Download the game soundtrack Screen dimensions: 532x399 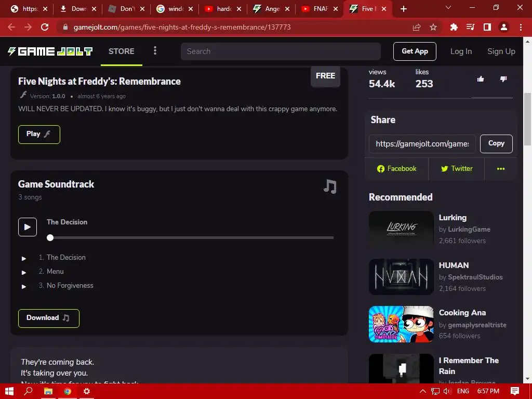[x=48, y=318]
